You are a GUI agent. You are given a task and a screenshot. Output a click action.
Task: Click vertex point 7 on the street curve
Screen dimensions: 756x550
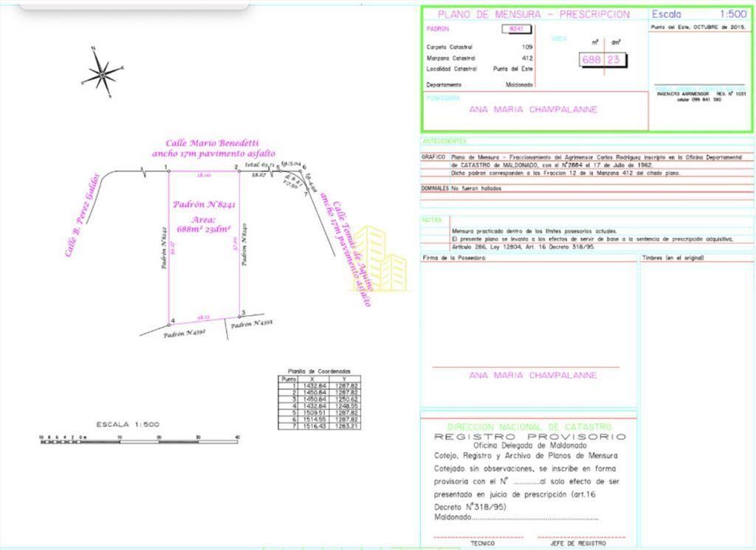click(x=306, y=190)
